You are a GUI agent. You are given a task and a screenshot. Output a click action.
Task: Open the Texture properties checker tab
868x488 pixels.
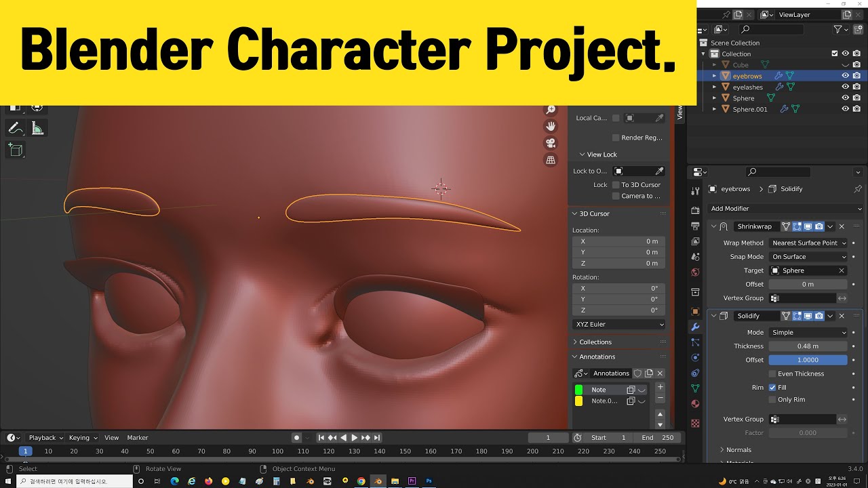pos(695,423)
